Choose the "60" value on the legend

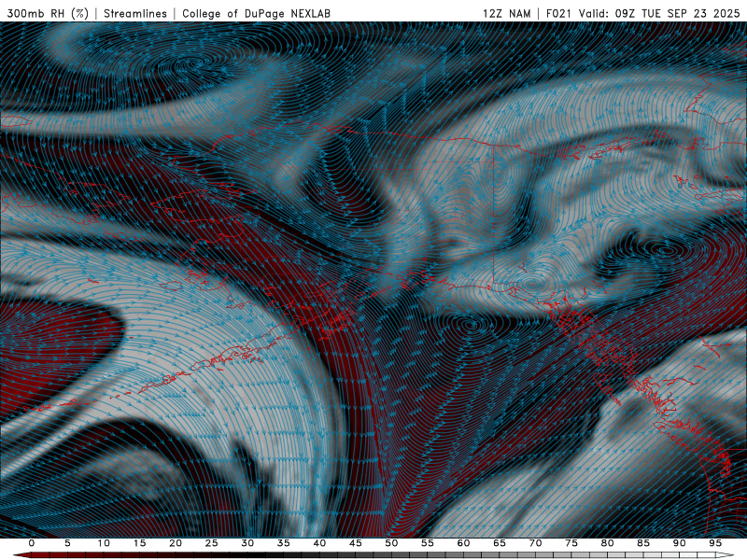pyautogui.click(x=463, y=543)
